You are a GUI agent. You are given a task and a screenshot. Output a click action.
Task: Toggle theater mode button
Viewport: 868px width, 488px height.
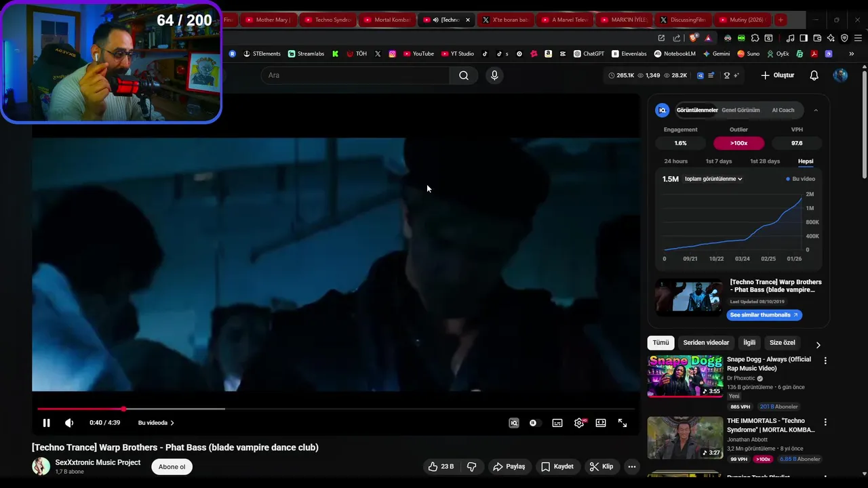pos(601,423)
